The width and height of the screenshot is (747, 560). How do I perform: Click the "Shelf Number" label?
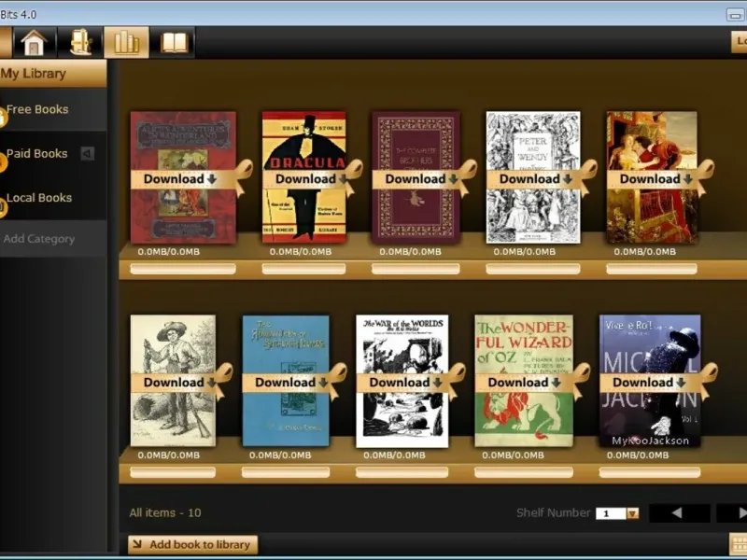[x=553, y=512]
